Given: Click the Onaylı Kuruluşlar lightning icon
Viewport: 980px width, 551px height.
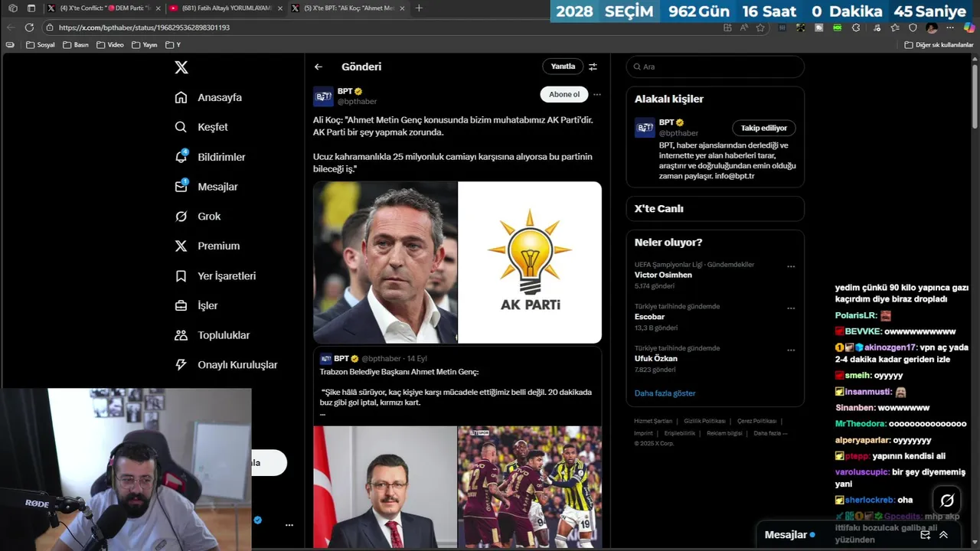Looking at the screenshot, I should pos(181,365).
